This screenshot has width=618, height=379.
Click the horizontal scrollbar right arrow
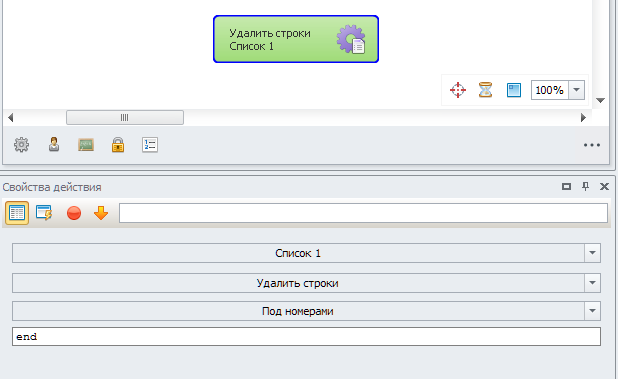pyautogui.click(x=583, y=117)
